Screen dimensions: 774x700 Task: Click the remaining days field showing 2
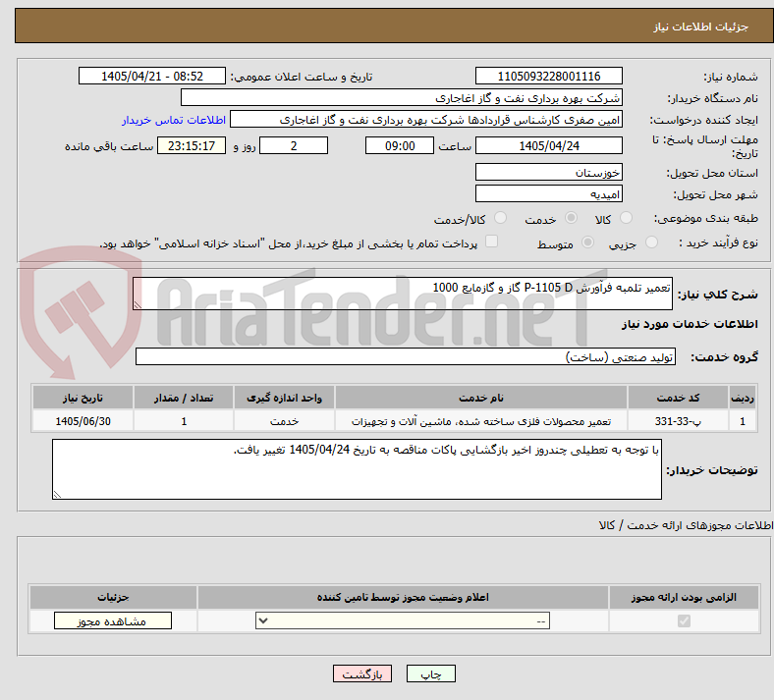tap(294, 145)
